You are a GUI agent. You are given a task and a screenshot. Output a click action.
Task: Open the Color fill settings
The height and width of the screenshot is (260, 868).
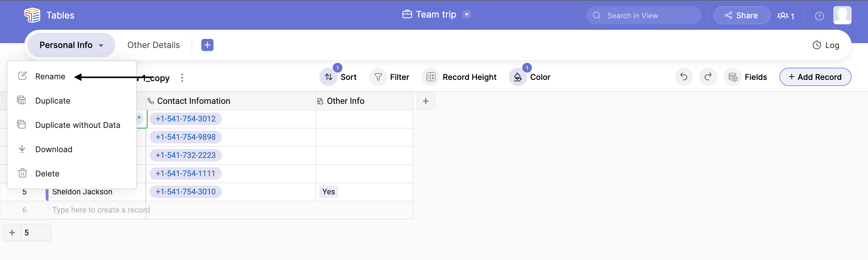coord(530,77)
